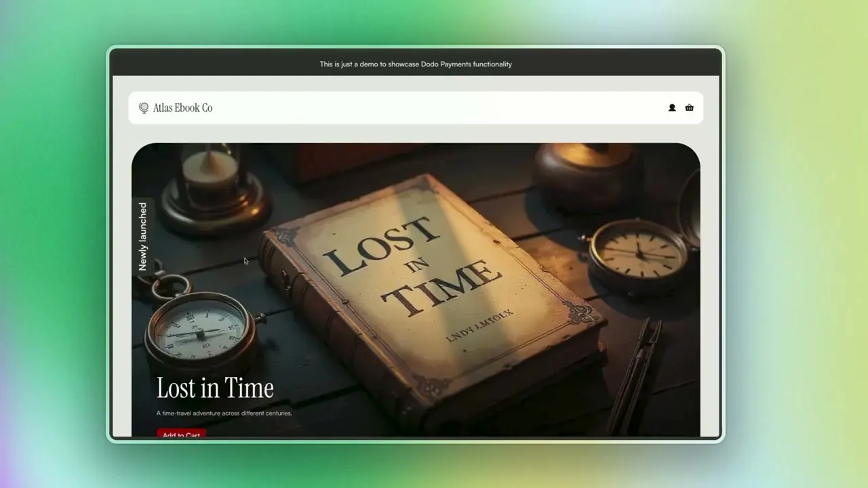Click the time-travel adventure description text
Viewport: 868px width, 488px height.
pos(224,413)
